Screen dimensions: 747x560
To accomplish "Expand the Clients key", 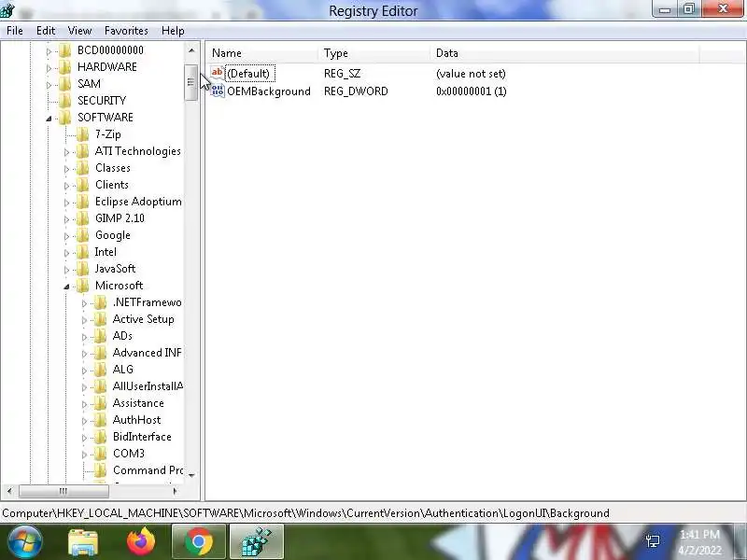I will tap(66, 186).
